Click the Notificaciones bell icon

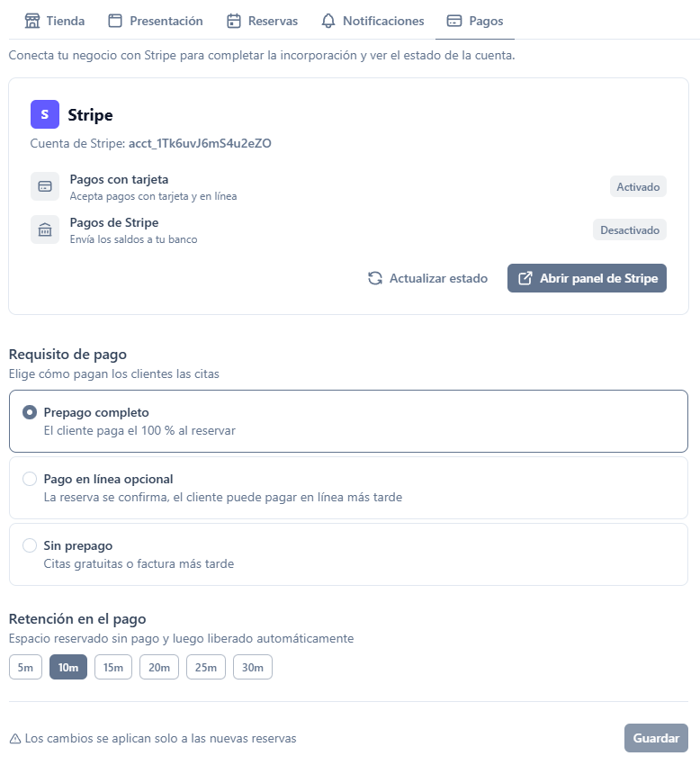click(x=328, y=21)
